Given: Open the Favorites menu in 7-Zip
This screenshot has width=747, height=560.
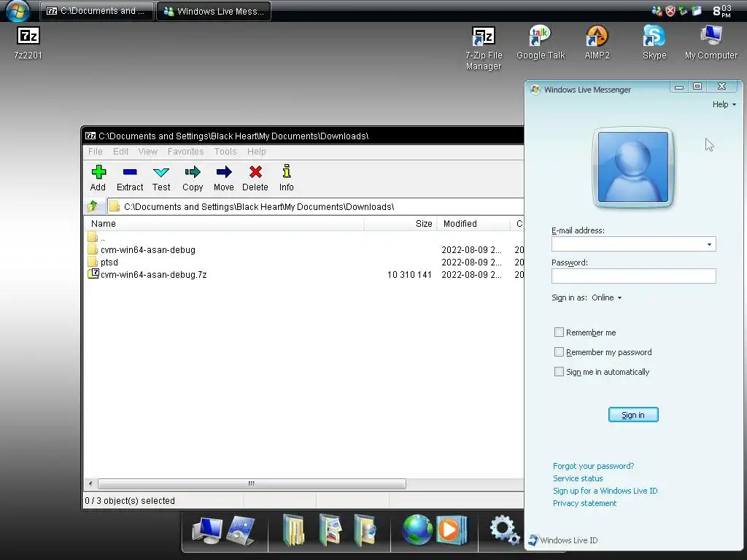Looking at the screenshot, I should (x=185, y=152).
